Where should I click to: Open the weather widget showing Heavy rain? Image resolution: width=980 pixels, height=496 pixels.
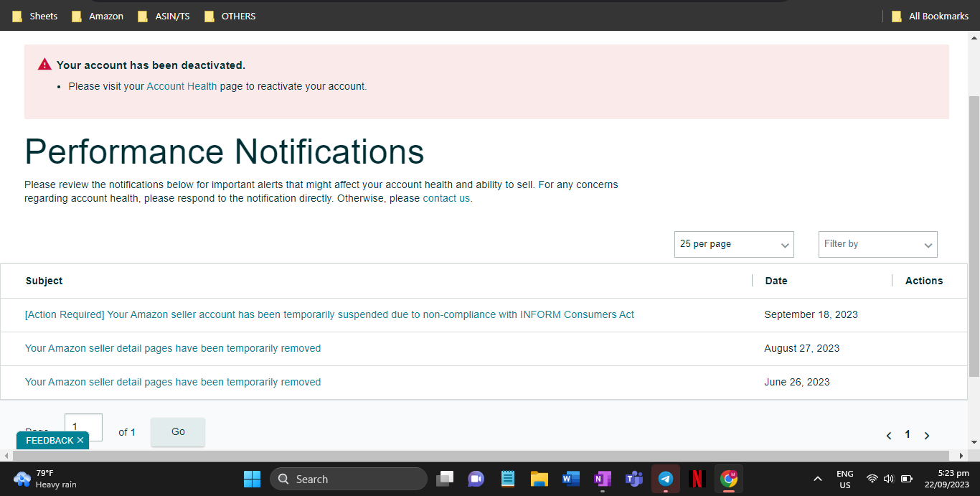(x=44, y=479)
